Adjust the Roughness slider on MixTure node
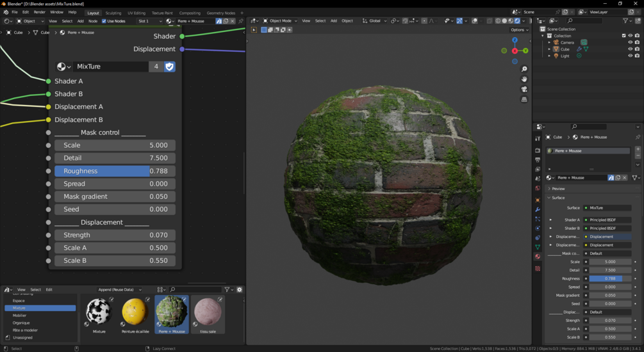 click(x=115, y=171)
